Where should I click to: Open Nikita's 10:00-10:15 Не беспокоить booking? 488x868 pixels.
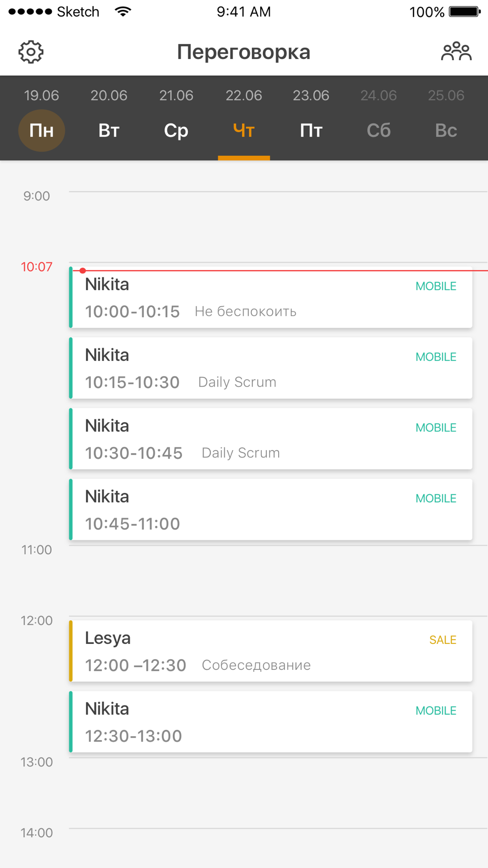point(271,297)
